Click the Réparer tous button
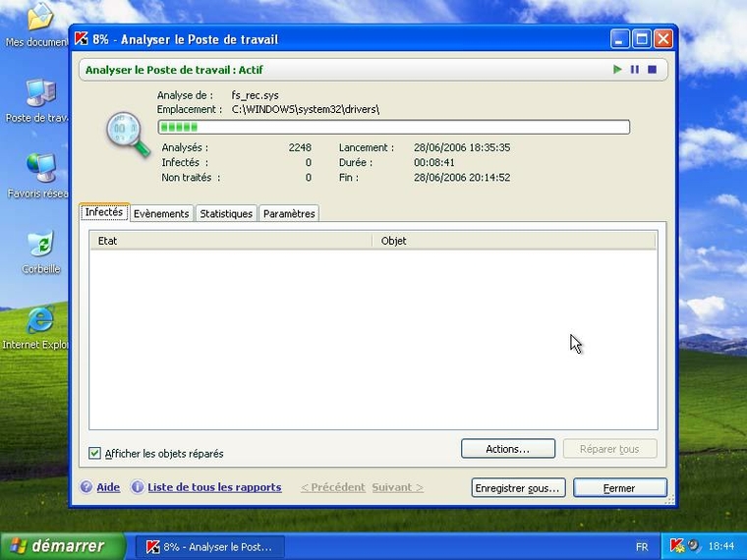Viewport: 747px width, 560px height. (x=609, y=449)
